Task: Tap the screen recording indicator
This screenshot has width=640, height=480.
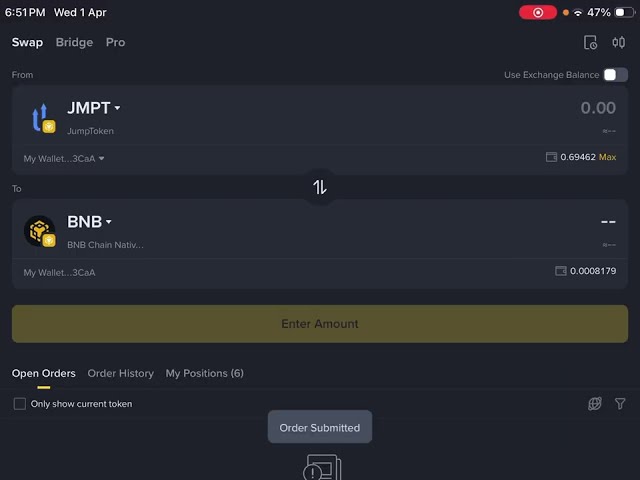Action: (x=538, y=13)
